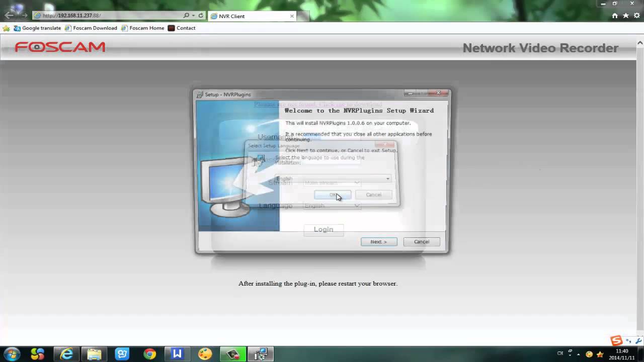Switch to the Setup installer taskbar icon
The width and height of the screenshot is (644, 362).
pyautogui.click(x=260, y=354)
